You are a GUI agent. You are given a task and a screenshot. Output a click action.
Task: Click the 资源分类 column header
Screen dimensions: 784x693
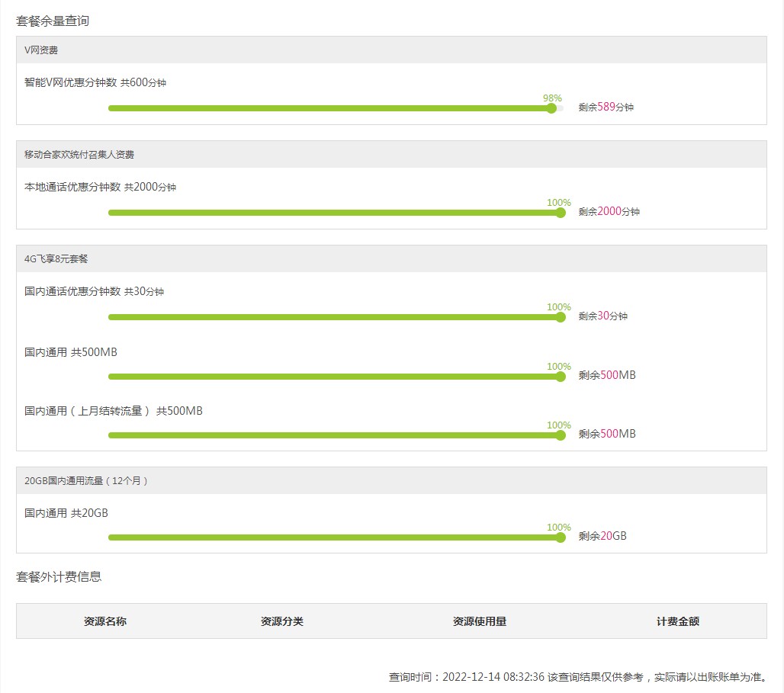[282, 621]
